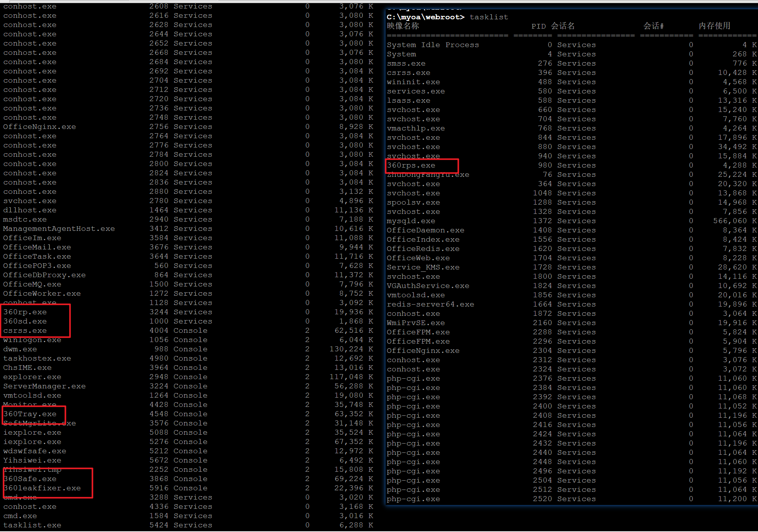Click the 360sd.exe process entry

tap(25, 321)
